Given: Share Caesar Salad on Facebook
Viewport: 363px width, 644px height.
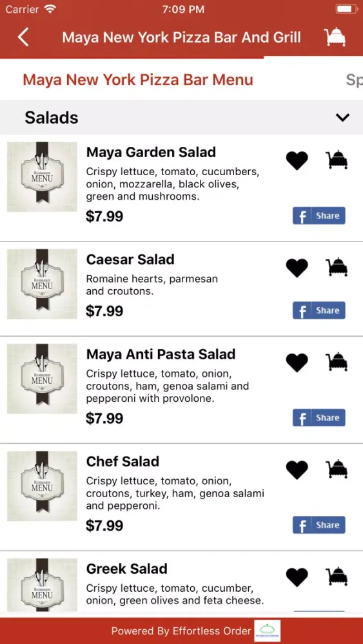Looking at the screenshot, I should pyautogui.click(x=319, y=310).
